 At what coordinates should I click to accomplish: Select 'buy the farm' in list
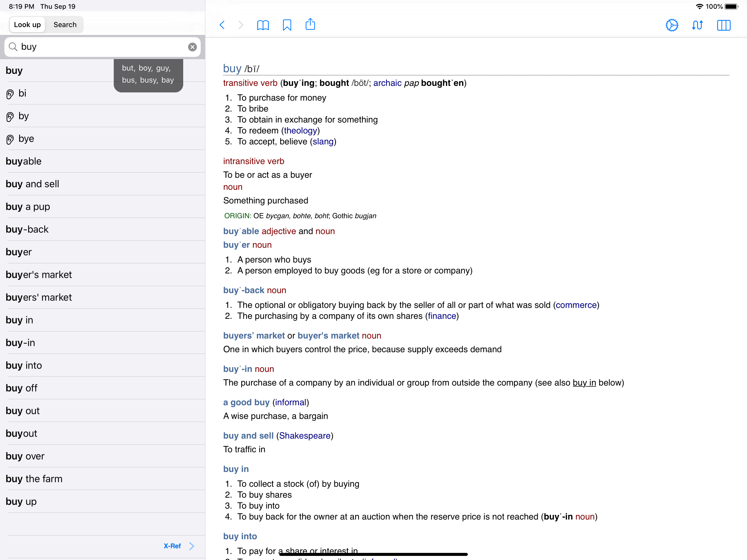pyautogui.click(x=34, y=479)
